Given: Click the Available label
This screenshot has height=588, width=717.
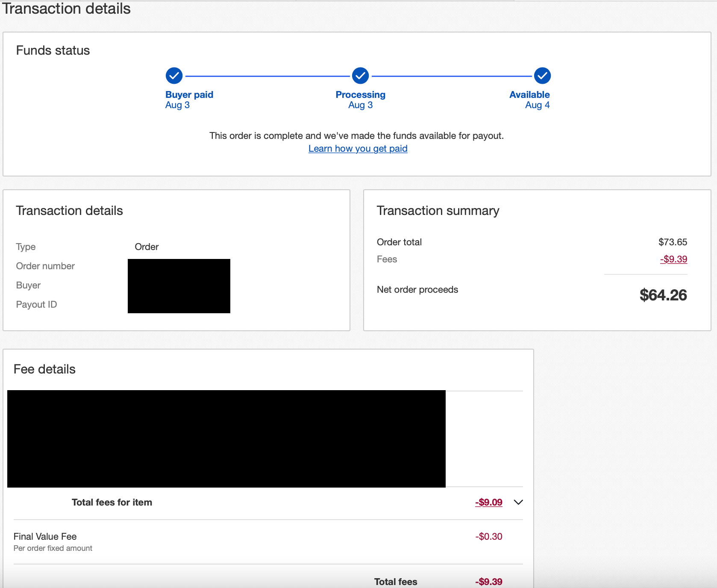Looking at the screenshot, I should 529,94.
